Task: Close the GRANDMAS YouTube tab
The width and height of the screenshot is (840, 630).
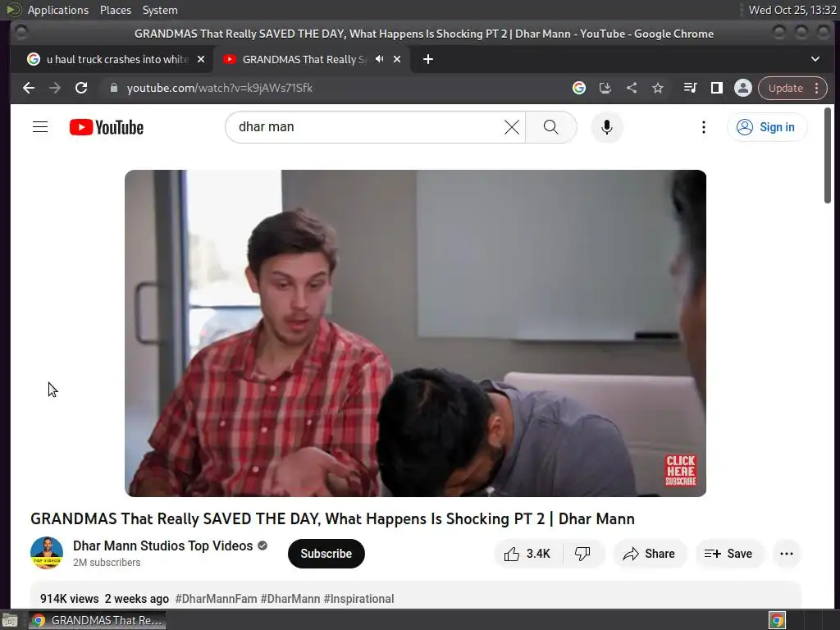Action: point(397,59)
